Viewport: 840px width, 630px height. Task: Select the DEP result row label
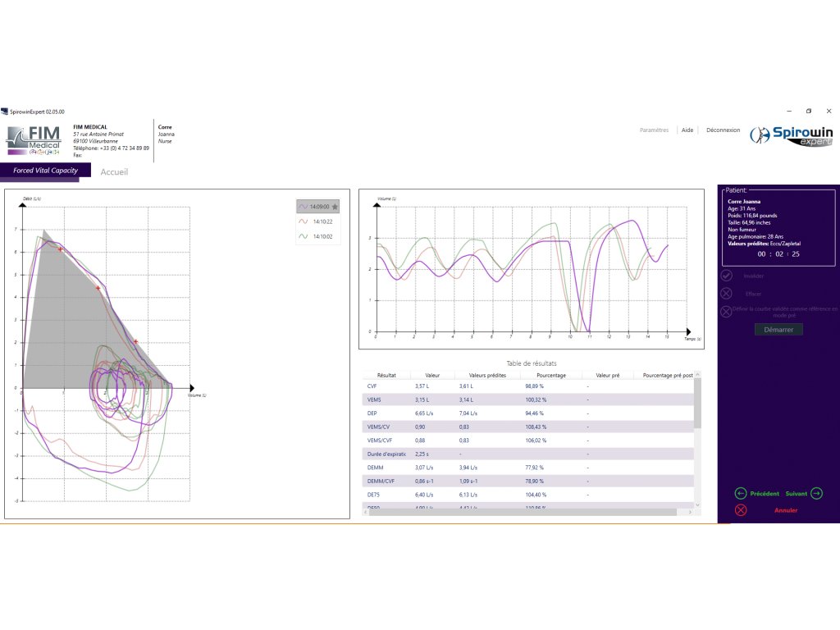click(372, 413)
